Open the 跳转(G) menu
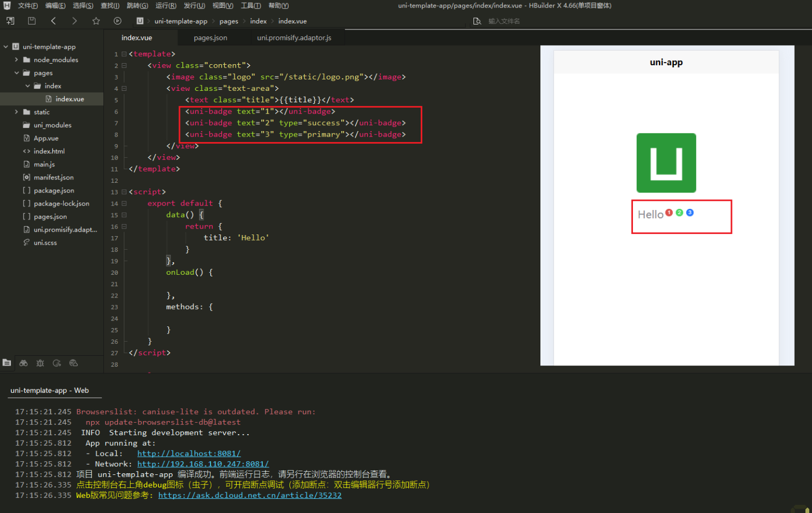The height and width of the screenshot is (513, 812). point(137,5)
